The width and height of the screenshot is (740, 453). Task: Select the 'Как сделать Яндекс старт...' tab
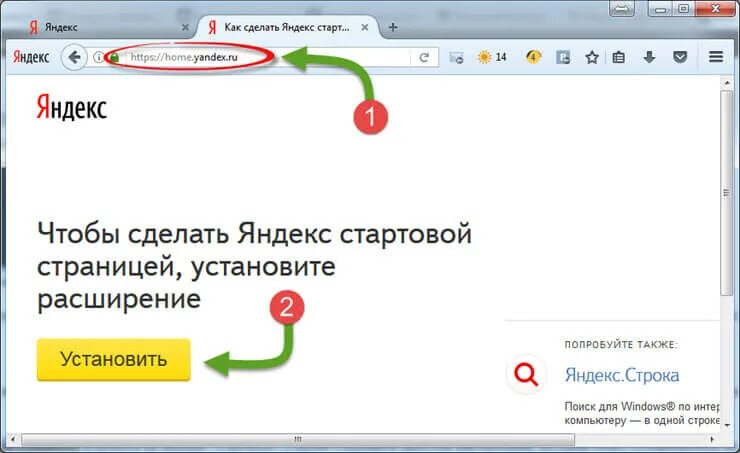pyautogui.click(x=288, y=27)
